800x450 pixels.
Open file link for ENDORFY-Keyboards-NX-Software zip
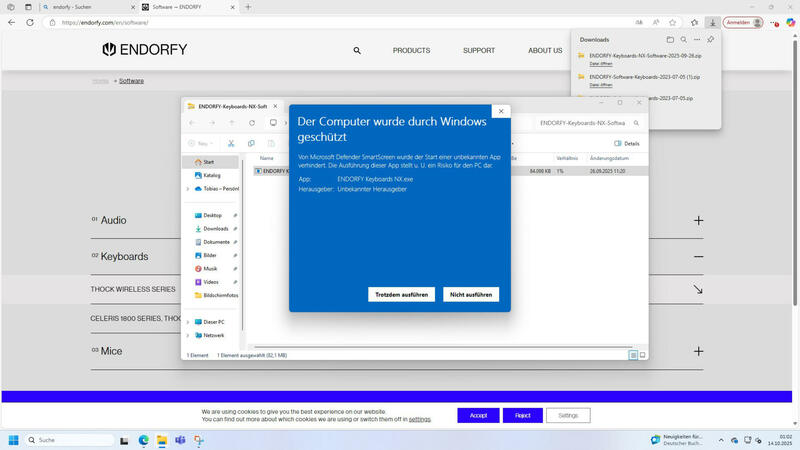pos(601,64)
